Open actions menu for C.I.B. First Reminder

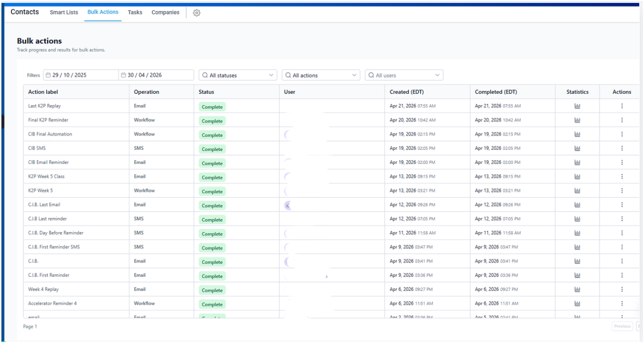622,275
